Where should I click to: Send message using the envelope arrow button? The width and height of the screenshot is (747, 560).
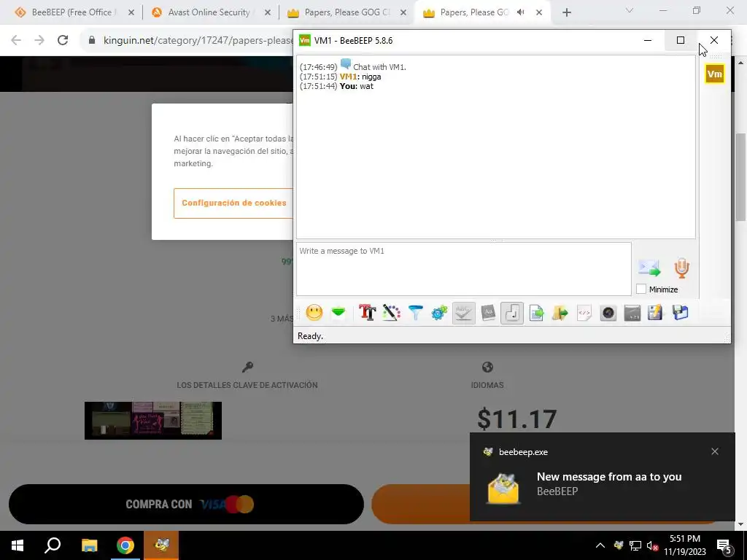[649, 268]
